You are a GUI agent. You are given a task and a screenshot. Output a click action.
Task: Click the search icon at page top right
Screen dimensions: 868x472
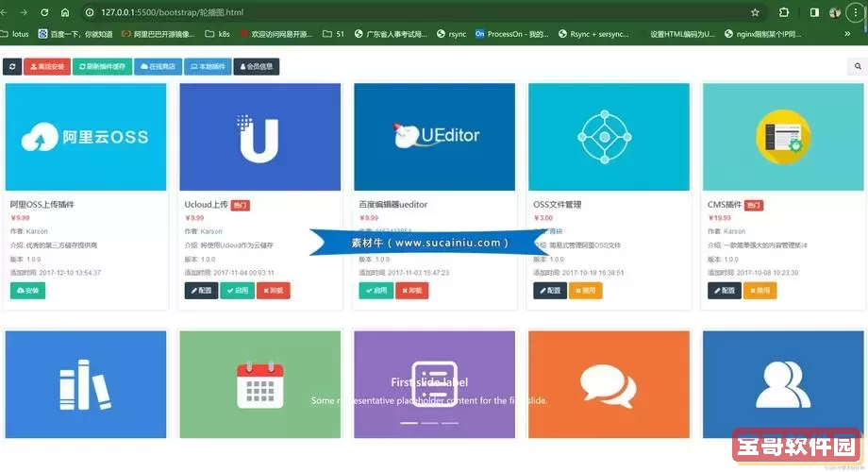[858, 66]
